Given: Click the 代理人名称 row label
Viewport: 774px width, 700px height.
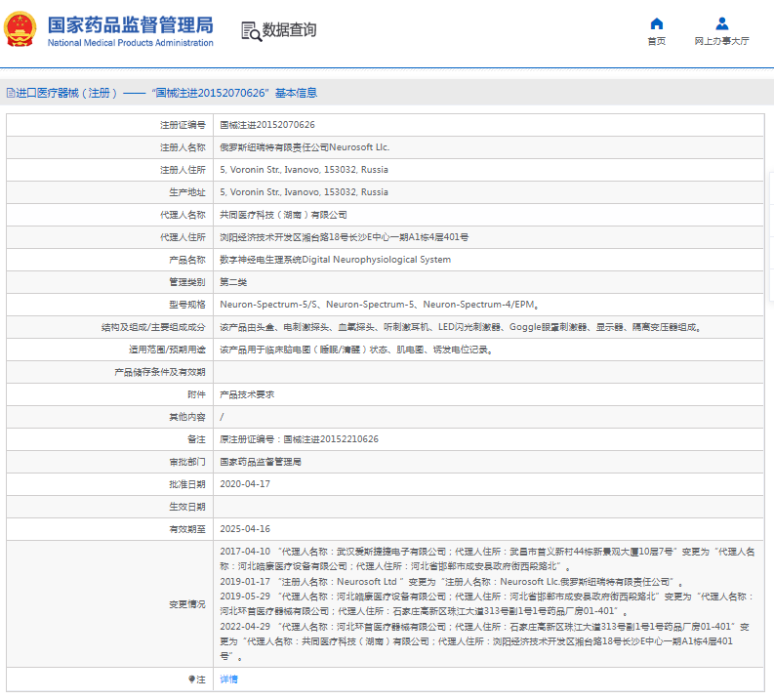Looking at the screenshot, I should [x=183, y=215].
